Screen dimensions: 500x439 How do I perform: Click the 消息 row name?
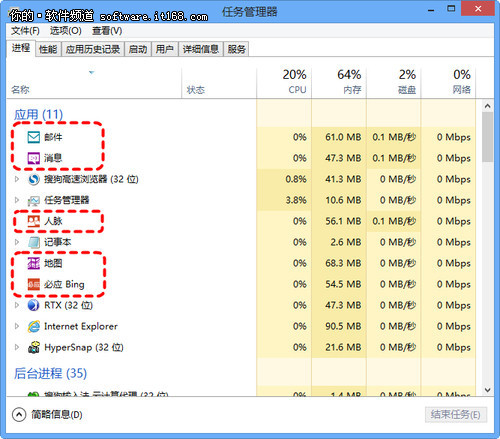coord(53,158)
